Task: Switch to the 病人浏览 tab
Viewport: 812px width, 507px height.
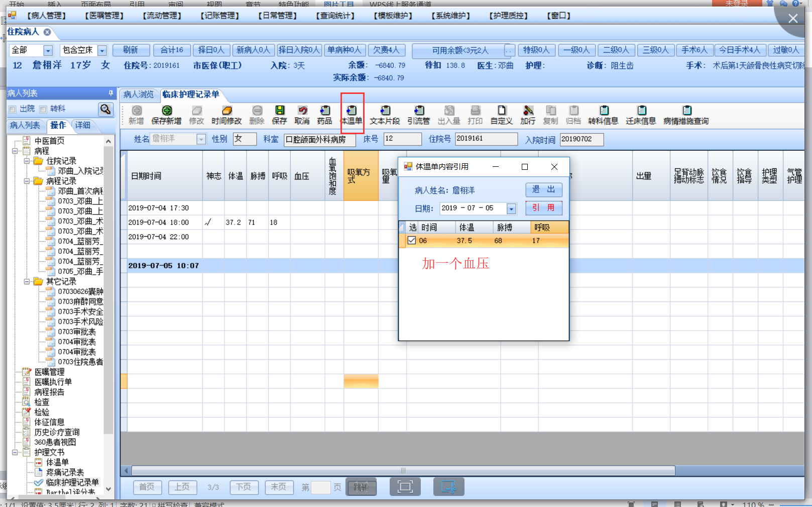Action: 139,94
